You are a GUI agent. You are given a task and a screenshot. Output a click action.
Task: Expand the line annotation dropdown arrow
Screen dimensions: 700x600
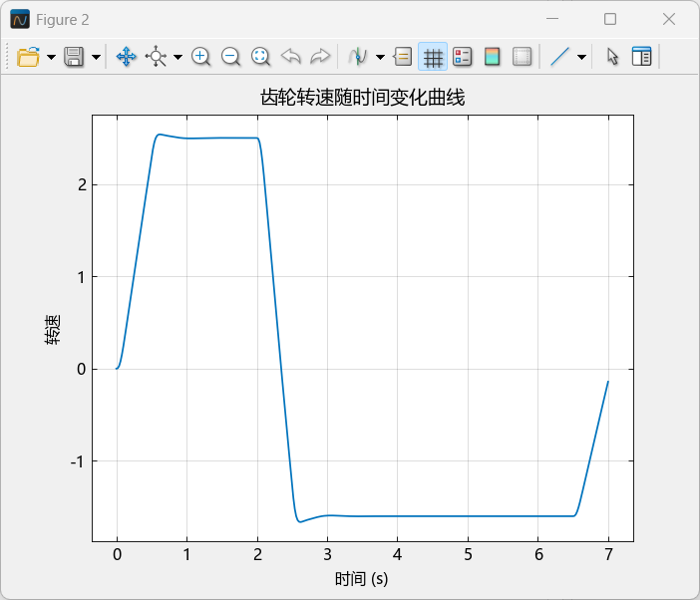[x=581, y=57]
